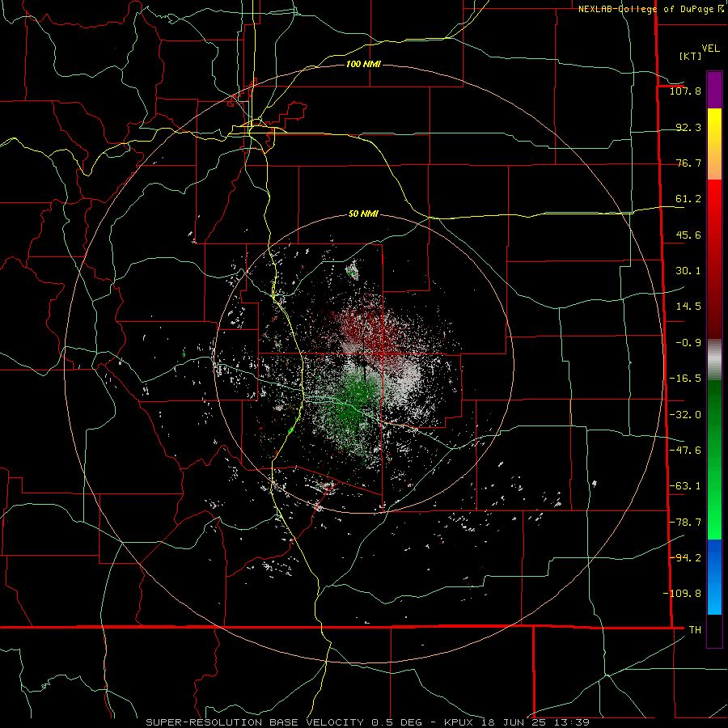The width and height of the screenshot is (728, 728).
Task: Click the -78.7 velocity scale value
Action: tap(685, 523)
